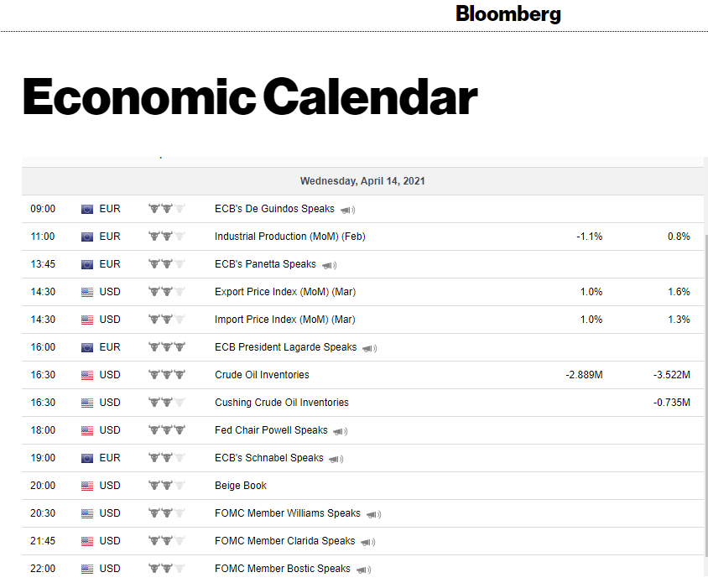The image size is (708, 588).
Task: Click the speaker icon beside ECB's De Guindos Speaks
Action: (347, 210)
